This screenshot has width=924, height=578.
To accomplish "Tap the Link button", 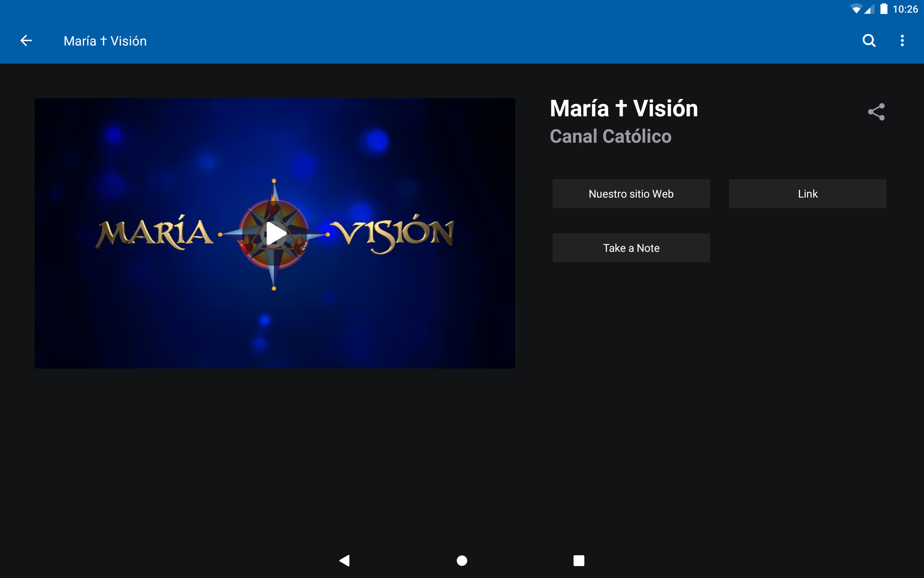I will click(x=807, y=194).
